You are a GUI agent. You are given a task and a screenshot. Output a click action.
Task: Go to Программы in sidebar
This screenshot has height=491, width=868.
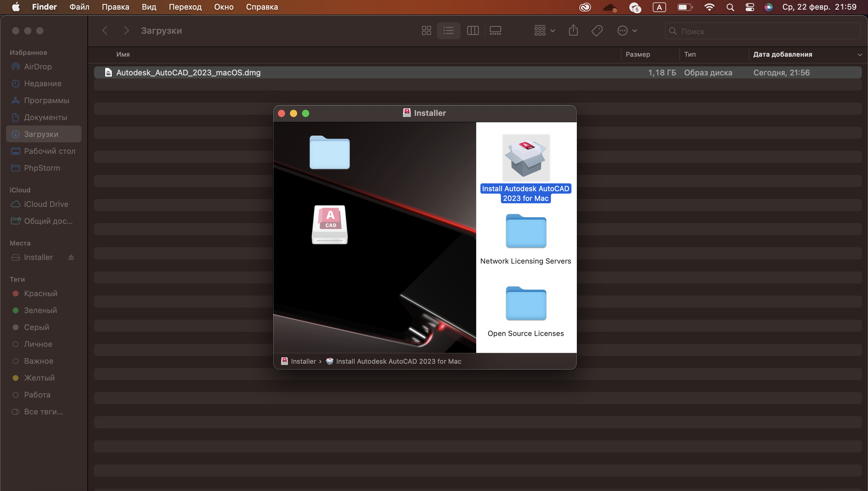click(46, 100)
